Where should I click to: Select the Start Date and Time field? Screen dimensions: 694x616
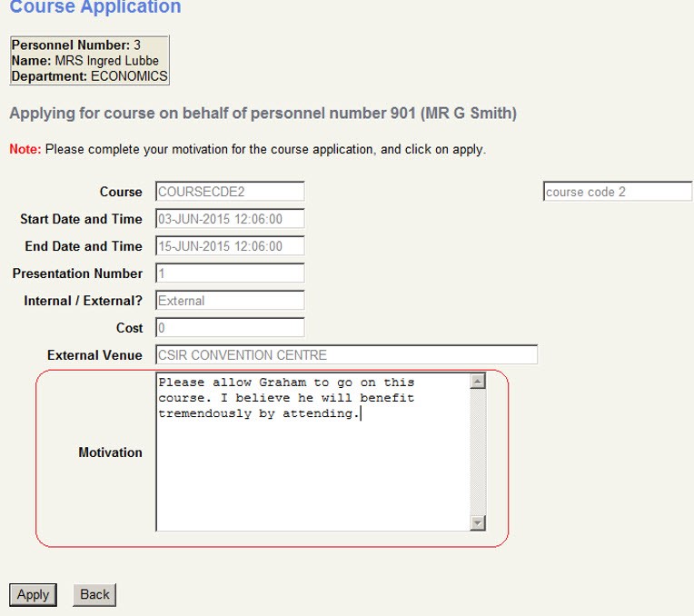pyautogui.click(x=229, y=219)
